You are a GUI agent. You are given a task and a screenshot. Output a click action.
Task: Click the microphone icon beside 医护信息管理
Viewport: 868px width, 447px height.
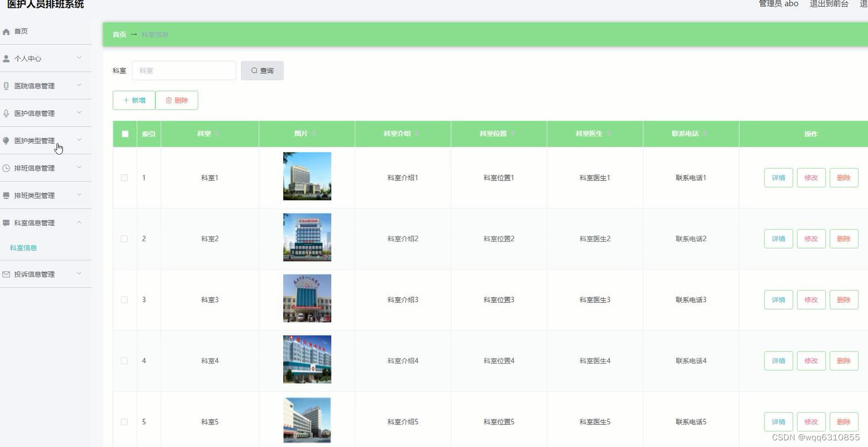6,113
